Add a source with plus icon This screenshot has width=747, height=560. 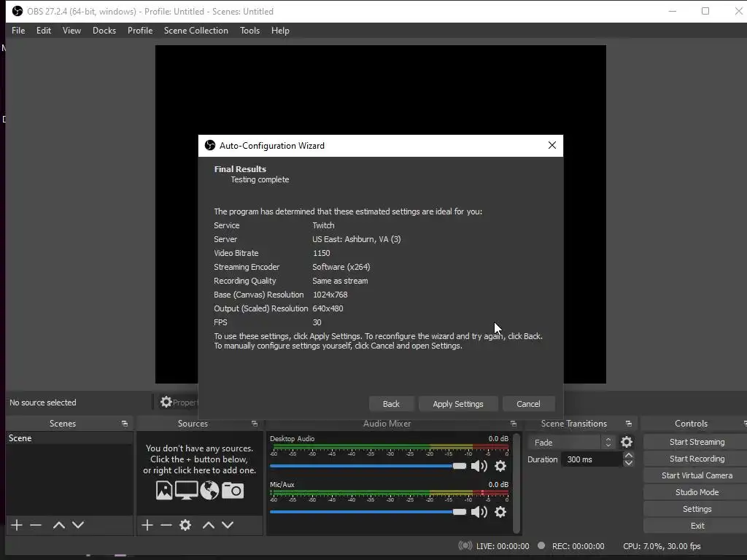(147, 525)
